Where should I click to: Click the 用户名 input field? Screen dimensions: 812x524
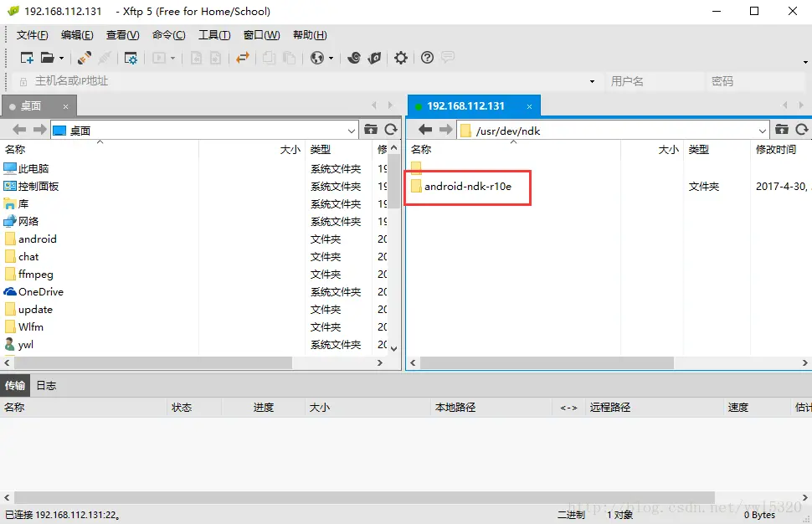[655, 81]
